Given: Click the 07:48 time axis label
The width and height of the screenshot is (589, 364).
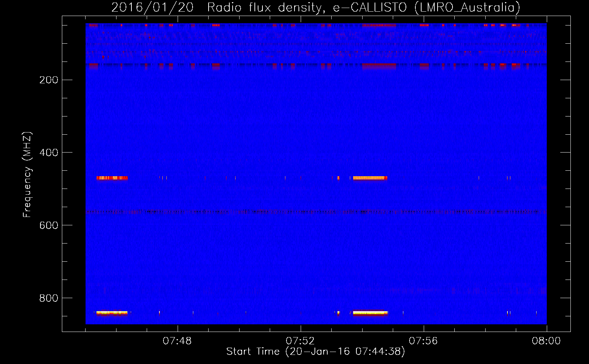Looking at the screenshot, I should [177, 341].
